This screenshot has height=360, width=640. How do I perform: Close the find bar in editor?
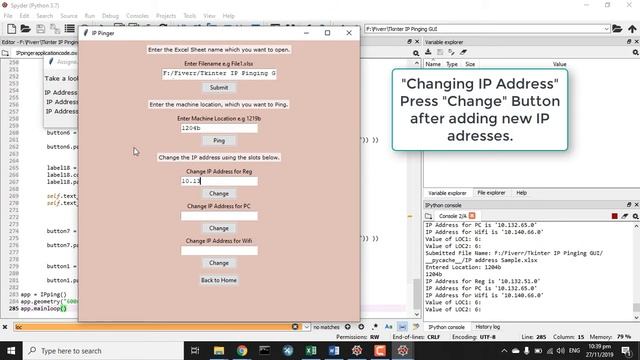5,327
